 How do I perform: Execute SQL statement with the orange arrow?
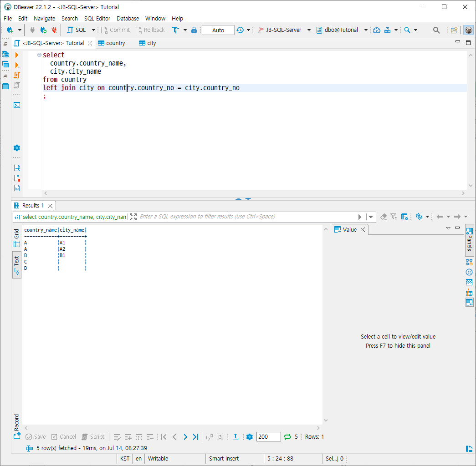coord(17,55)
